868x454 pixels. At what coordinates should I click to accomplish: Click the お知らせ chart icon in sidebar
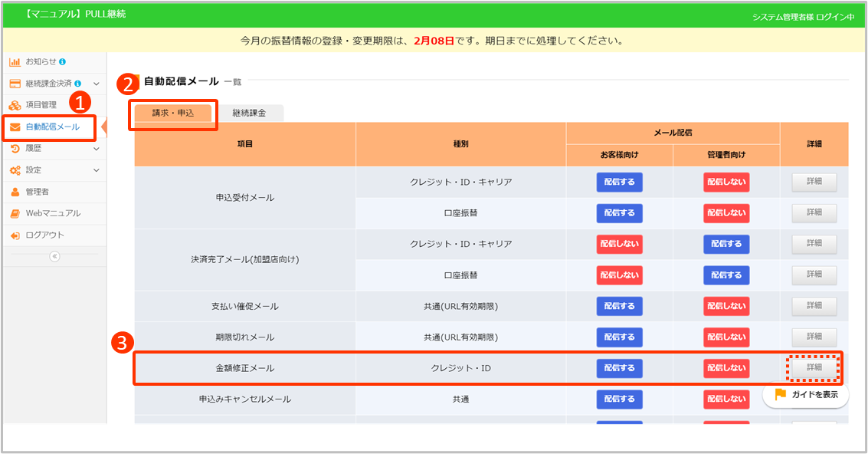[x=15, y=61]
